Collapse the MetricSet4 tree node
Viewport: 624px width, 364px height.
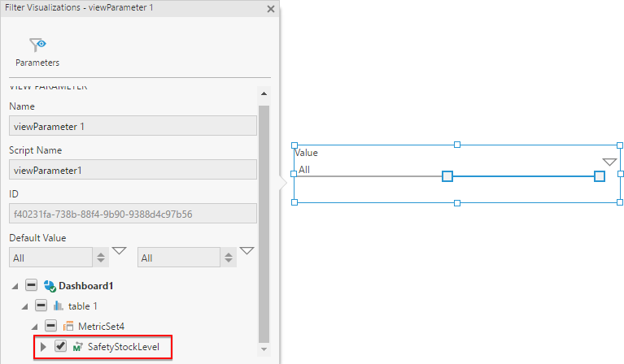35,327
